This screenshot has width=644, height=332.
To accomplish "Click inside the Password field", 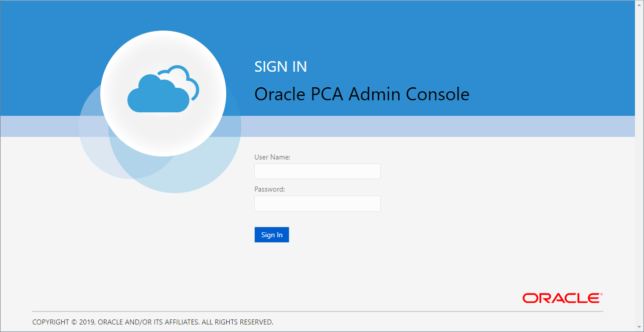I will (x=317, y=204).
